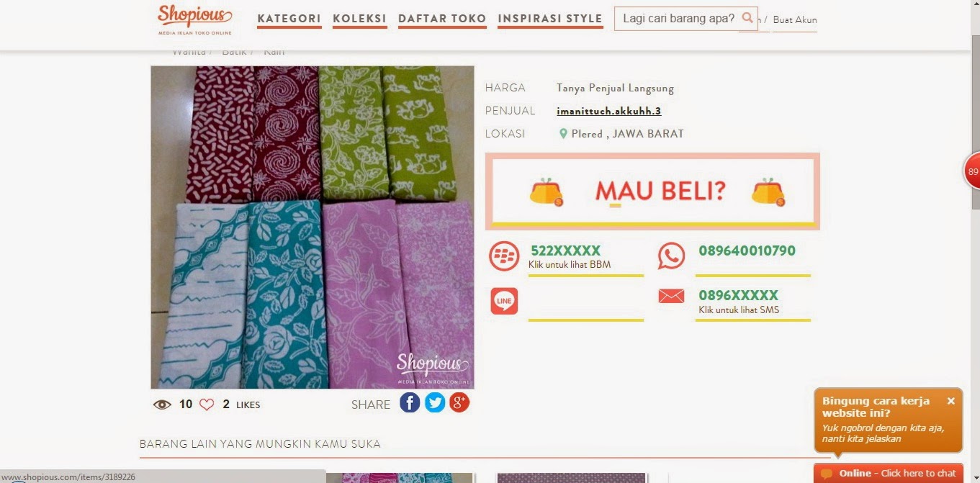Close the Bingung cara kerja chat popup
This screenshot has width=980, height=483.
pos(950,401)
